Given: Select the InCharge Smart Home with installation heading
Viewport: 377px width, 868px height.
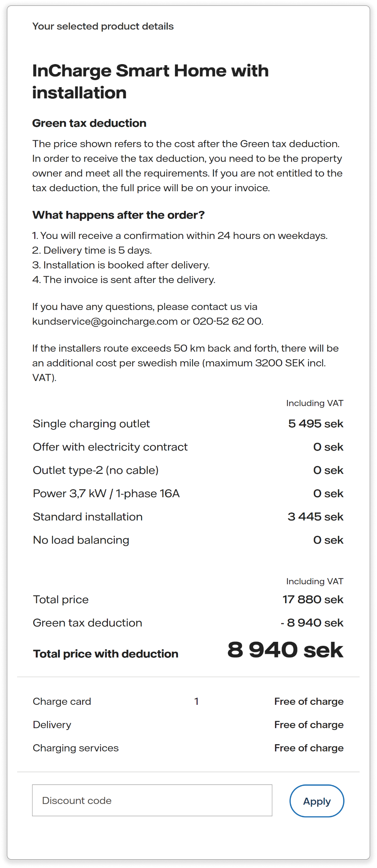Looking at the screenshot, I should coord(150,82).
